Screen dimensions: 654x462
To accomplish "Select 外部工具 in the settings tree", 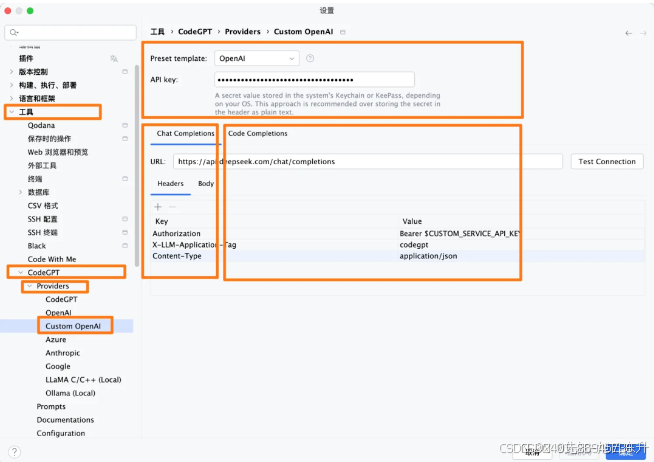I will coord(42,166).
